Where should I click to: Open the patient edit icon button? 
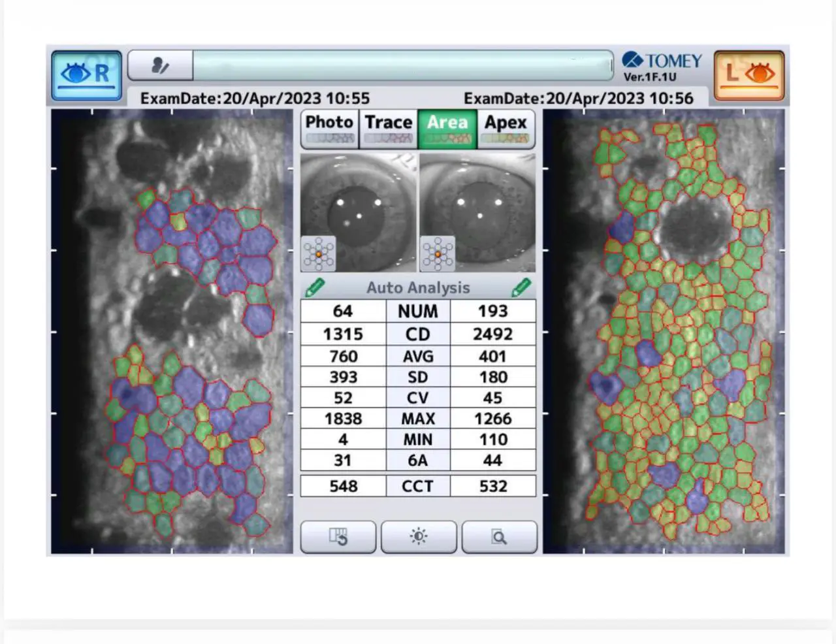(160, 66)
